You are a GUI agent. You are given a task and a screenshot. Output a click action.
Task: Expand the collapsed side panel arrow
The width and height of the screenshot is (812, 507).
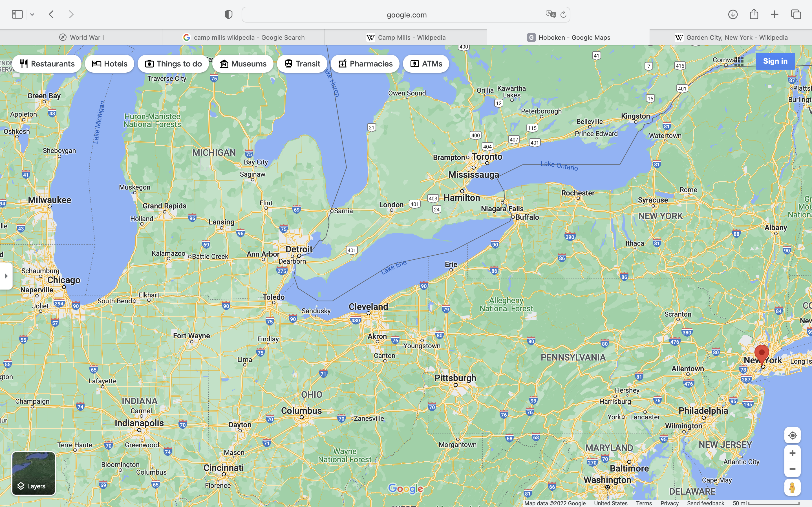click(x=6, y=276)
